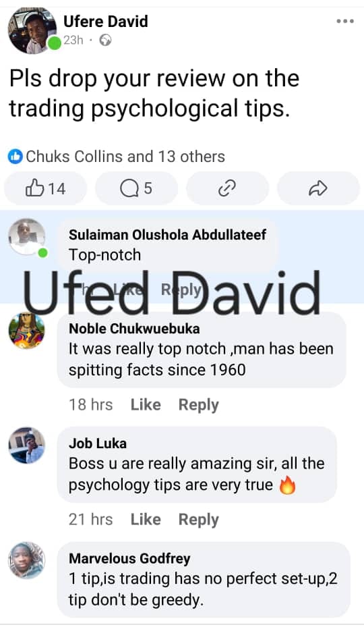Share post using arrow icon
The width and height of the screenshot is (364, 627).
click(318, 188)
